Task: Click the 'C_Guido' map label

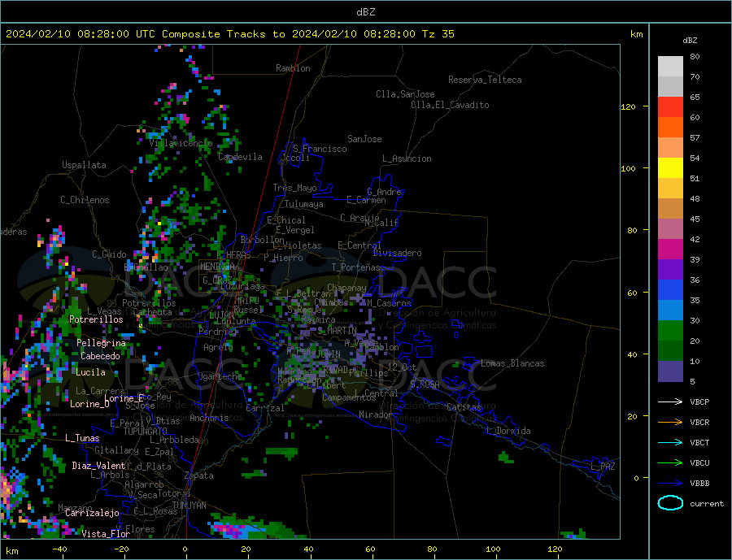Action: [109, 254]
